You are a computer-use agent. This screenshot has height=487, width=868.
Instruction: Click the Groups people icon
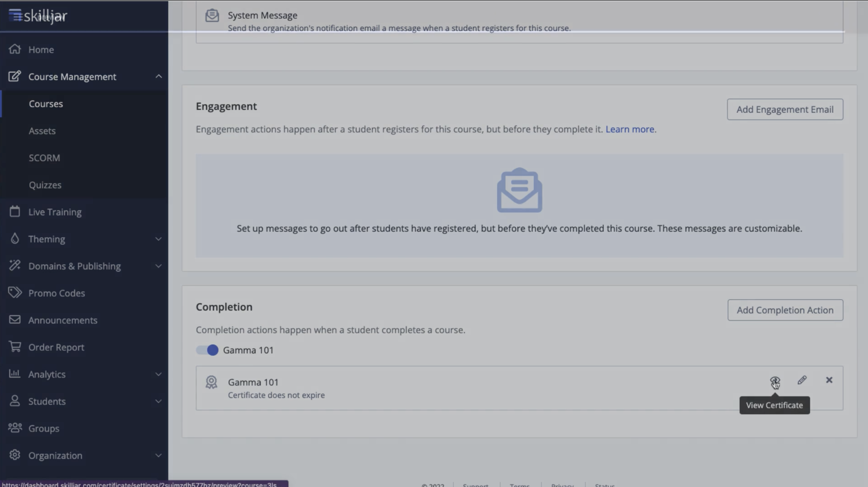[15, 428]
